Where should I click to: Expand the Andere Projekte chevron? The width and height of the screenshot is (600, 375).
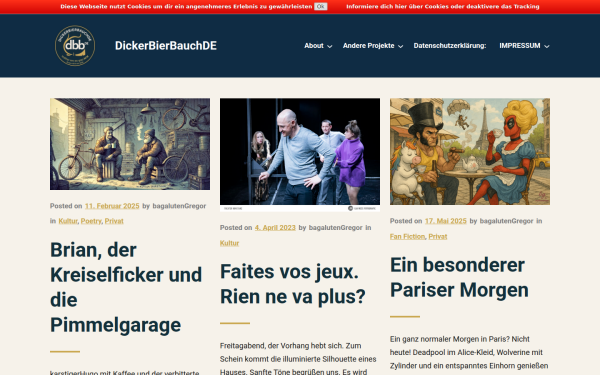point(400,46)
